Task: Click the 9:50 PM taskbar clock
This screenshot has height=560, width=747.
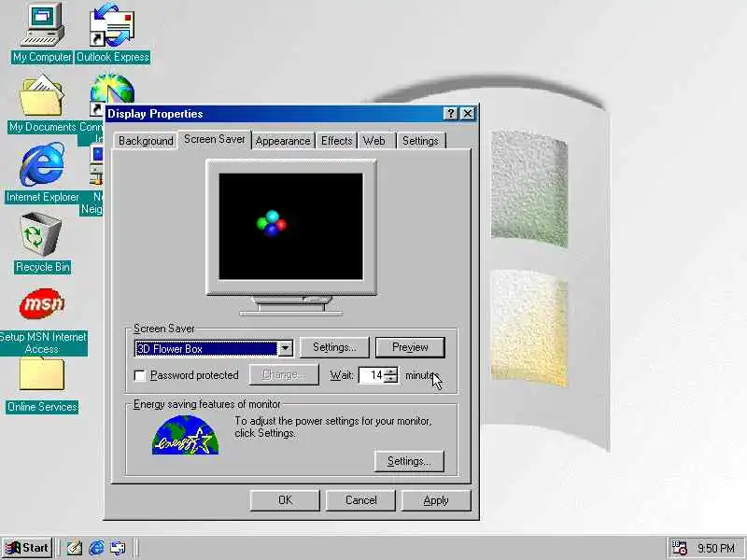Action: click(716, 548)
